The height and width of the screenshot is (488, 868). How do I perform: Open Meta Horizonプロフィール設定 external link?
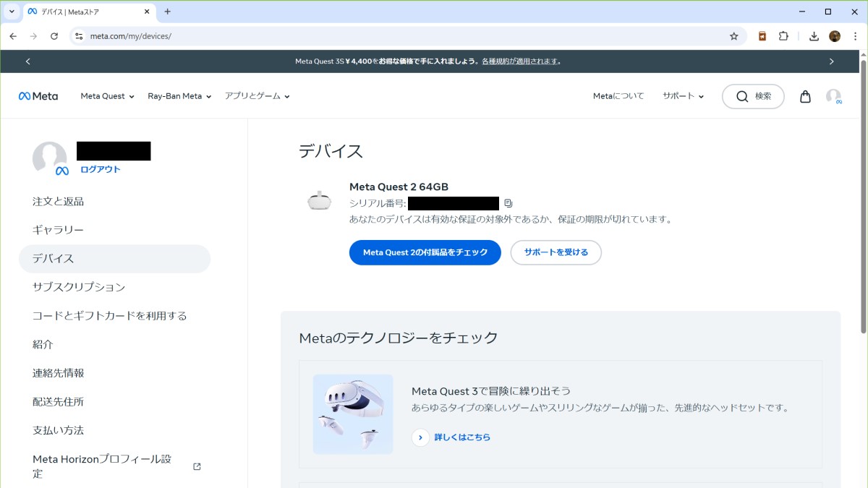coord(116,466)
